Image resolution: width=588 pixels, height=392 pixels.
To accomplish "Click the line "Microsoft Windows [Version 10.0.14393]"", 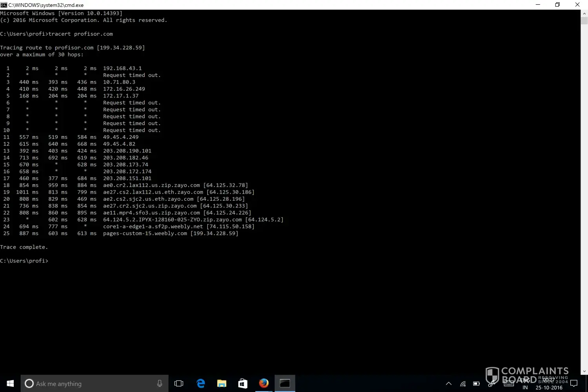I will (x=61, y=13).
